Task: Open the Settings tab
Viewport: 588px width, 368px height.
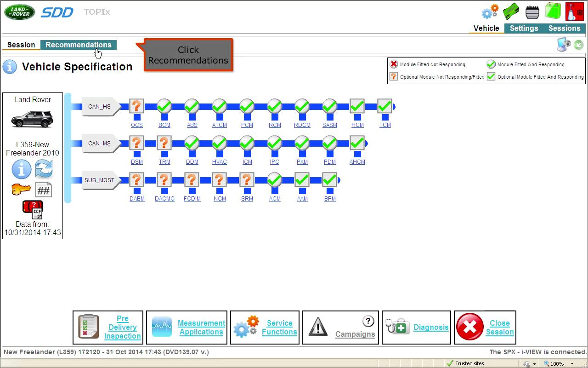Action: pyautogui.click(x=524, y=28)
